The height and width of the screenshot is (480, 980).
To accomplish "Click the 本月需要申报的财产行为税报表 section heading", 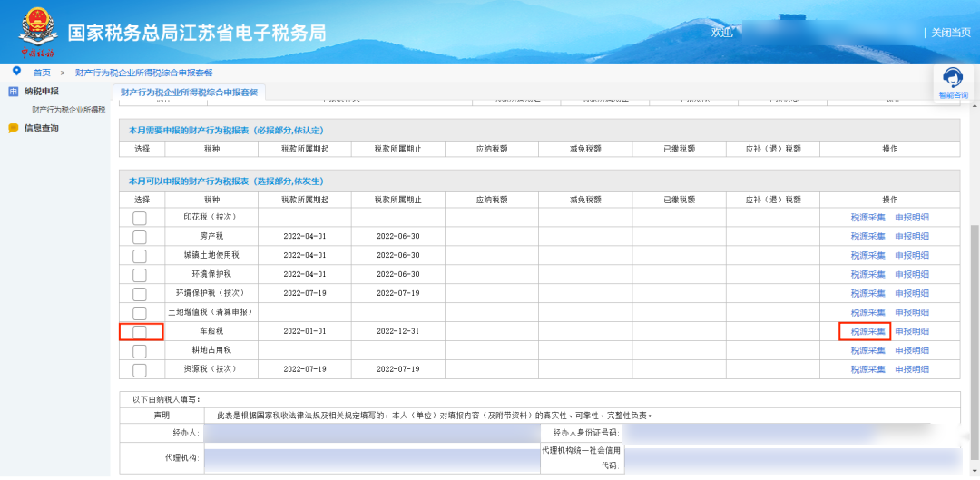I will coord(226,130).
